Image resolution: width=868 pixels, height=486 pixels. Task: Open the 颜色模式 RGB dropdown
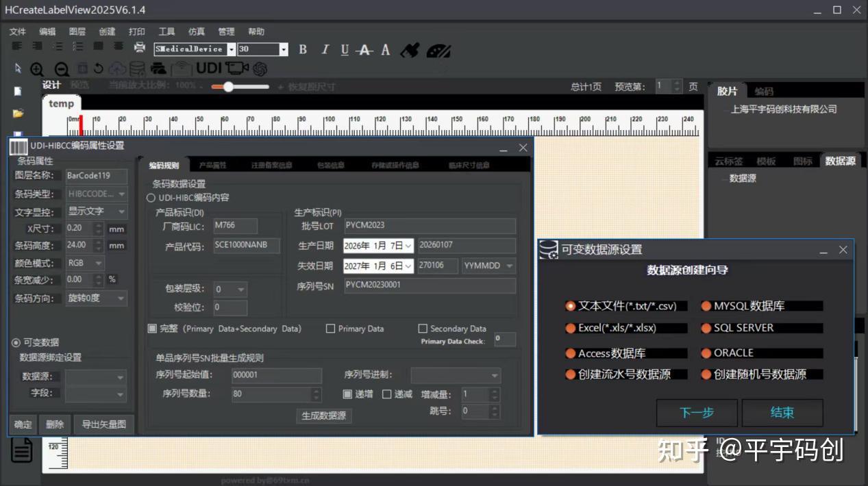click(85, 263)
